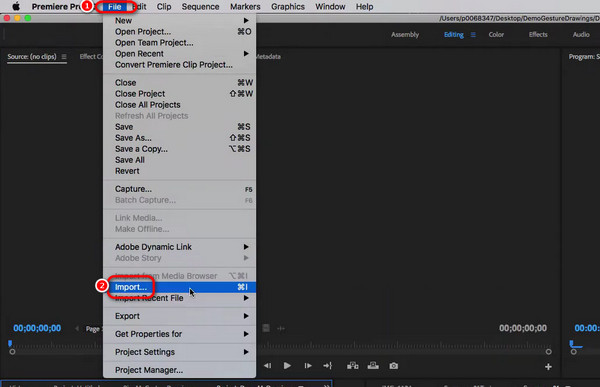
Task: Click the source zoom bar left handle
Action: click(12, 351)
